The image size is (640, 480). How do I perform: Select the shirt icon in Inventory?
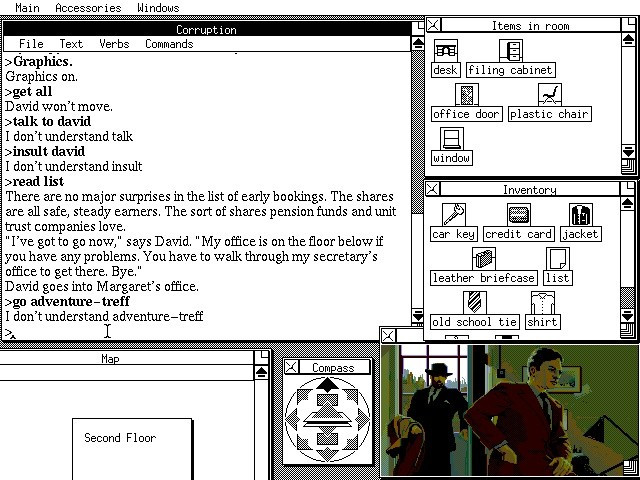(x=542, y=303)
